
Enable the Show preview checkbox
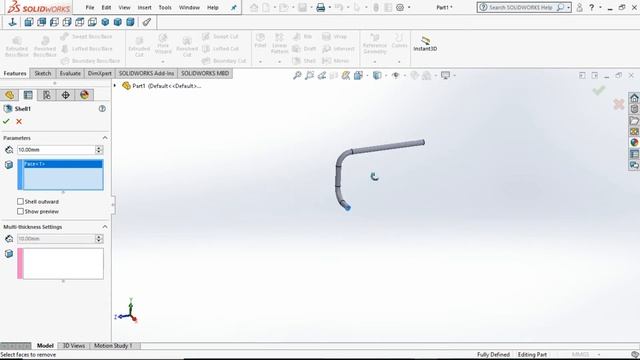coord(20,211)
